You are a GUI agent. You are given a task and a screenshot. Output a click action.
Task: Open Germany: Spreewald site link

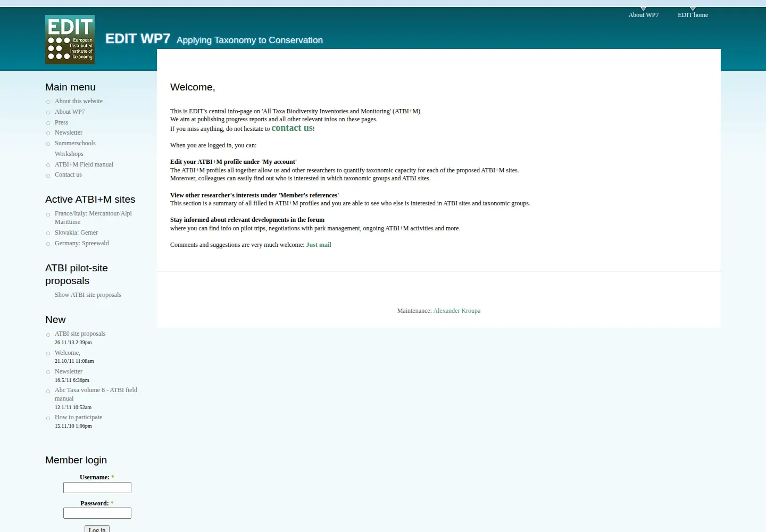point(81,243)
